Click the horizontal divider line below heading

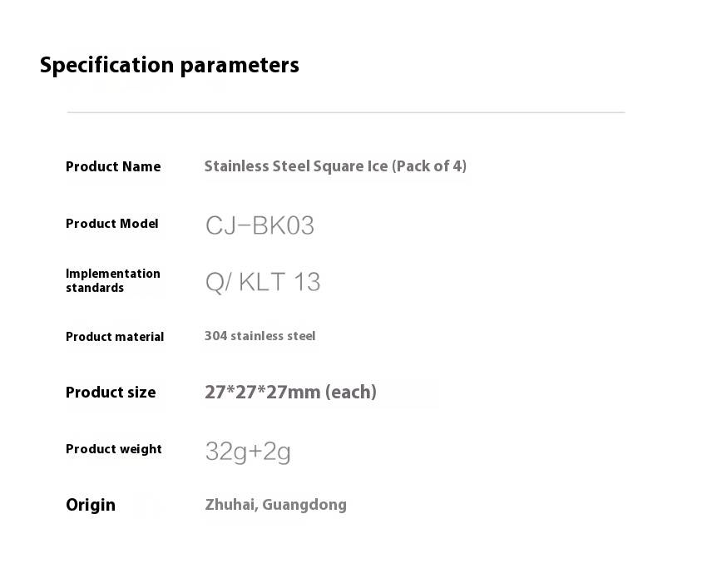pos(345,112)
